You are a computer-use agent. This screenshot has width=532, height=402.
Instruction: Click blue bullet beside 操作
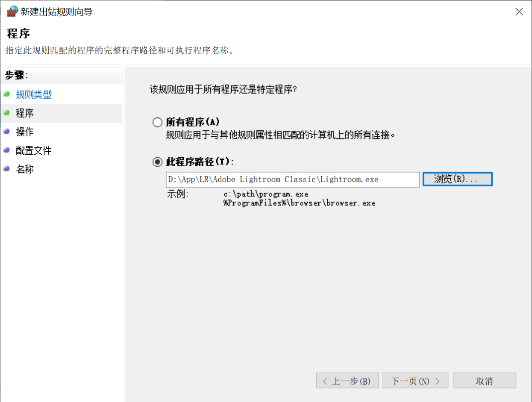pos(7,131)
